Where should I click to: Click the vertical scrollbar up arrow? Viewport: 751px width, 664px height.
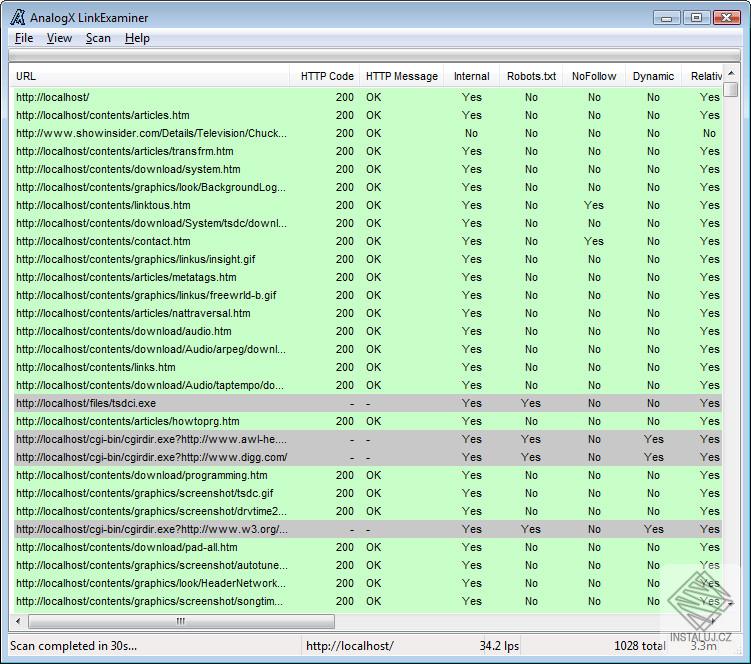(731, 73)
